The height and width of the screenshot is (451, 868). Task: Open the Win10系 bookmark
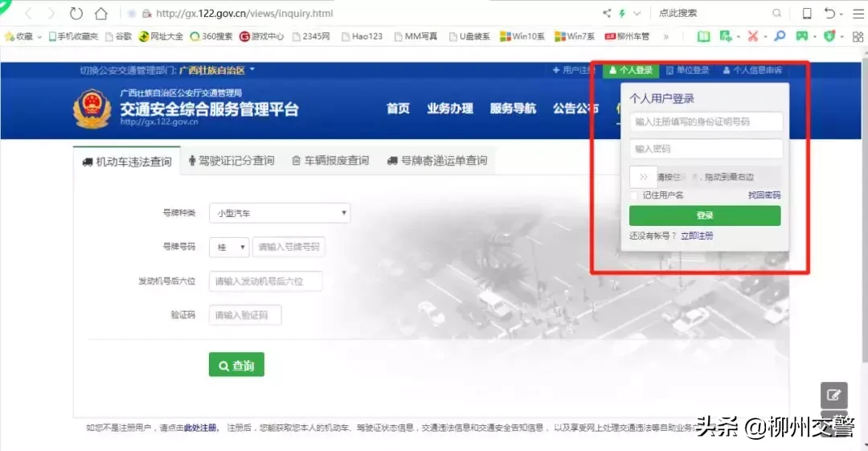tap(522, 36)
